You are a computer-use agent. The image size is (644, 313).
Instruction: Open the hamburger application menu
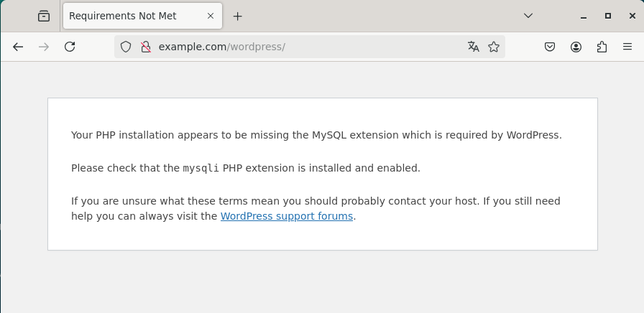click(x=627, y=47)
